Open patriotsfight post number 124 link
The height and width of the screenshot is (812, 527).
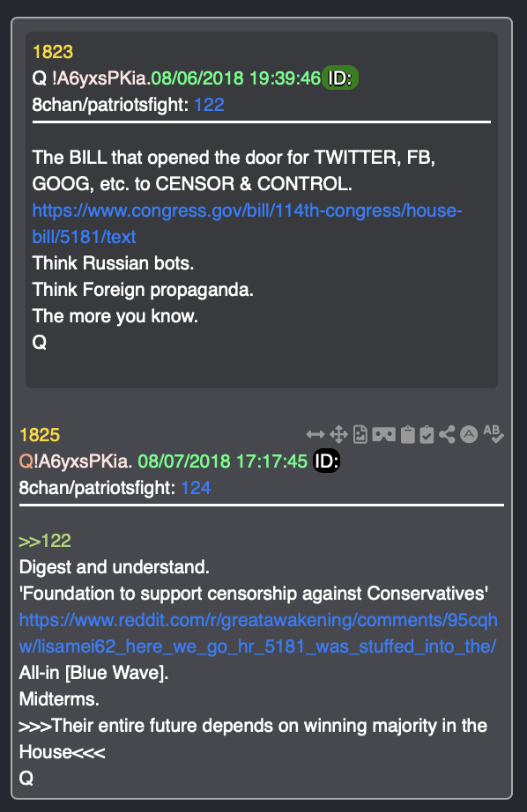tap(196, 488)
